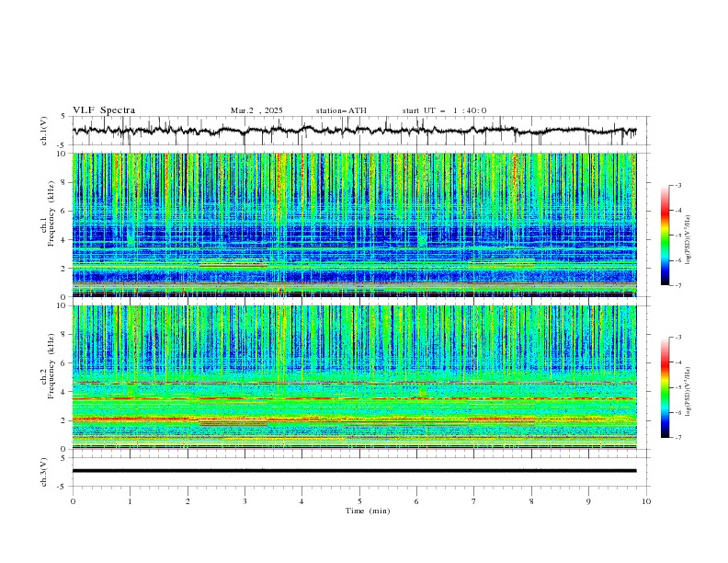728x563 pixels.
Task: Click the "0" tick on the Time axis
Action: tap(73, 501)
